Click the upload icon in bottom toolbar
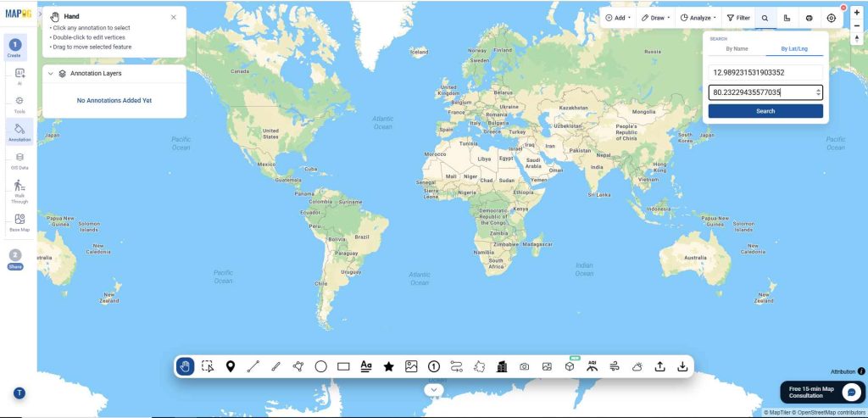This screenshot has height=418, width=868. [659, 366]
